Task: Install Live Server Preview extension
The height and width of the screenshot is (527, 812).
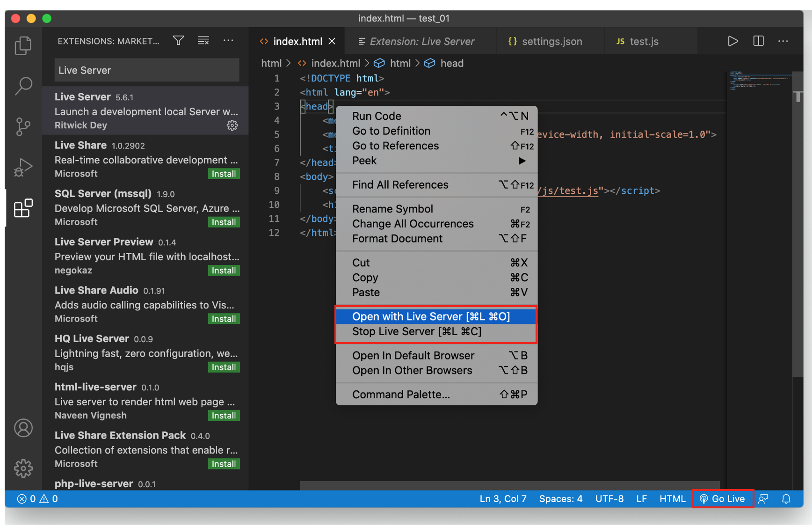Action: click(224, 271)
